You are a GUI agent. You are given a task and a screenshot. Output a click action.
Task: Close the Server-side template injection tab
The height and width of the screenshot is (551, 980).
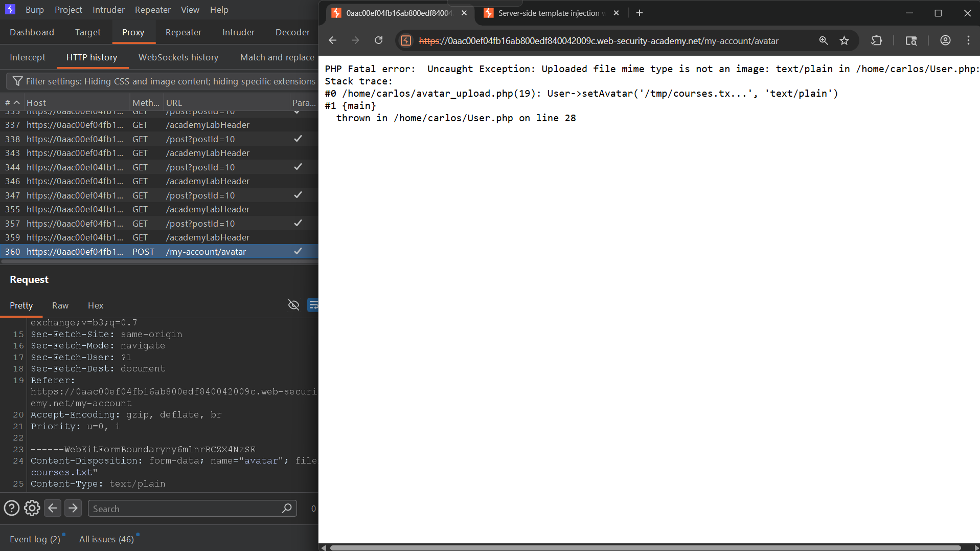[x=616, y=13]
